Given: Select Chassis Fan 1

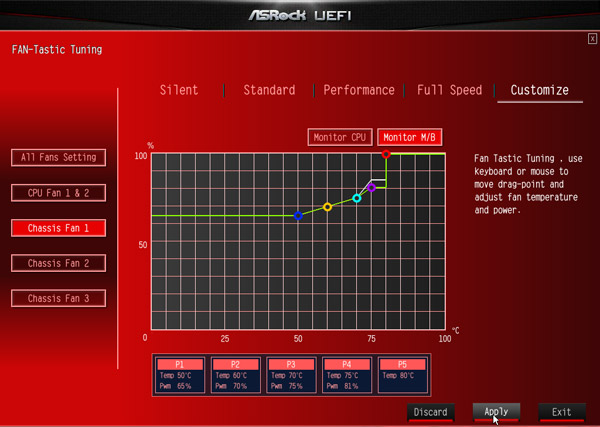Looking at the screenshot, I should (59, 228).
